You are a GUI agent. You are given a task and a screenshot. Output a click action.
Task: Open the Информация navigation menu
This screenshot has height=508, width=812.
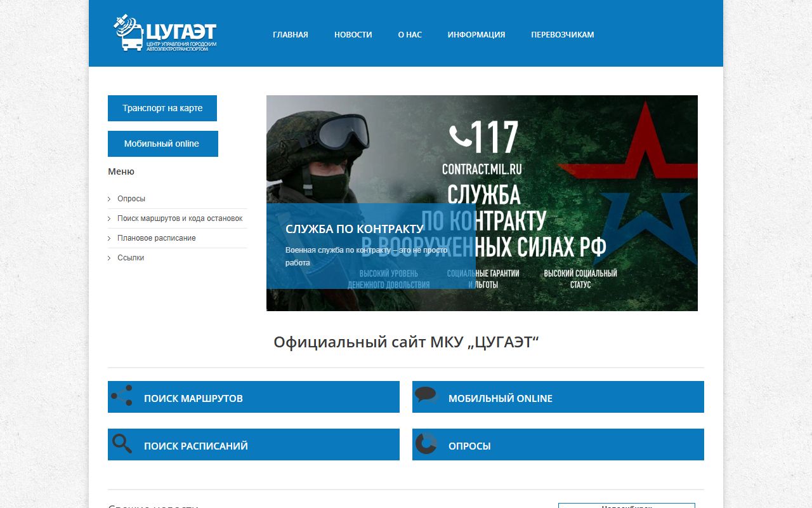(476, 35)
